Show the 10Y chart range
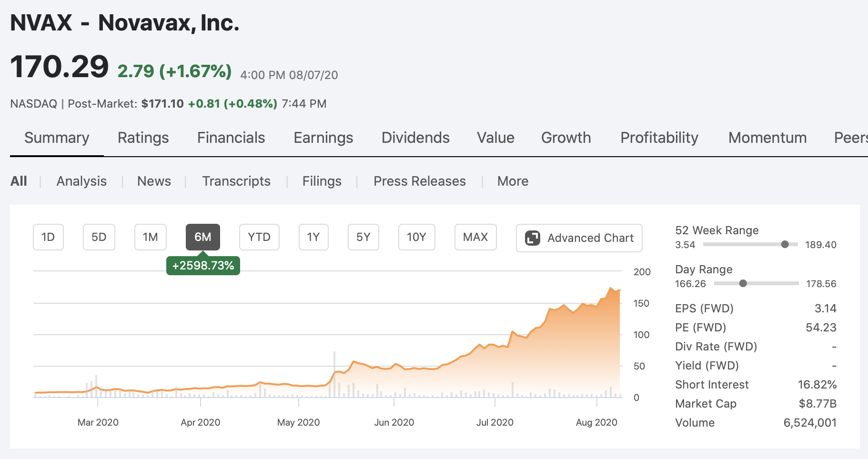 pyautogui.click(x=416, y=237)
